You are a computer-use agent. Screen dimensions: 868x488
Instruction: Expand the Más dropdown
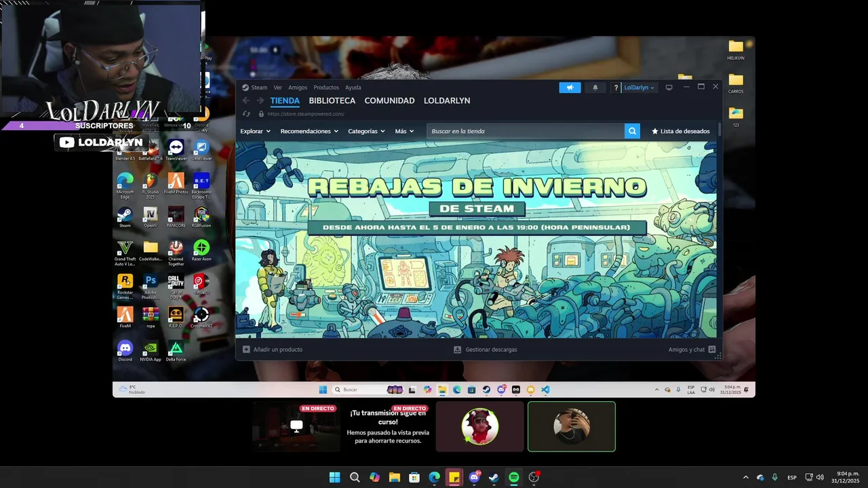tap(404, 131)
